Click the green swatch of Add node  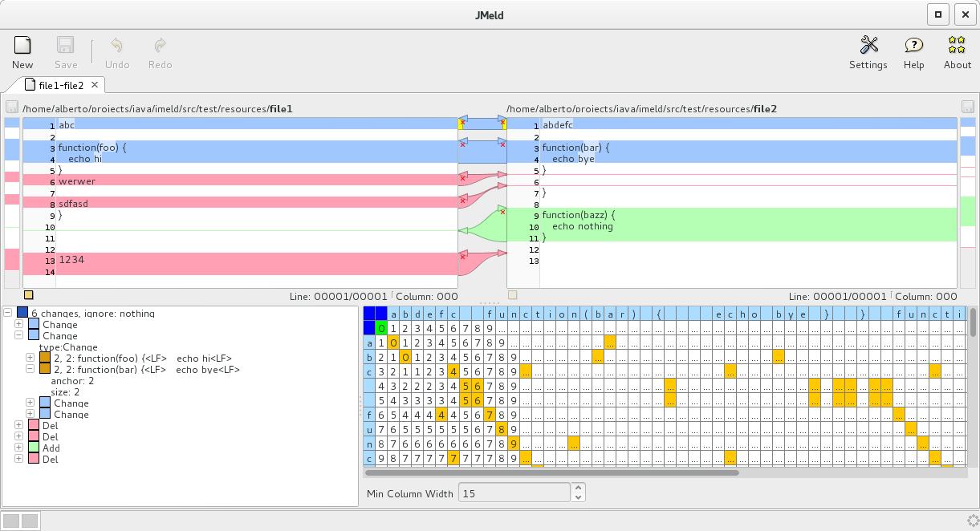click(x=34, y=448)
